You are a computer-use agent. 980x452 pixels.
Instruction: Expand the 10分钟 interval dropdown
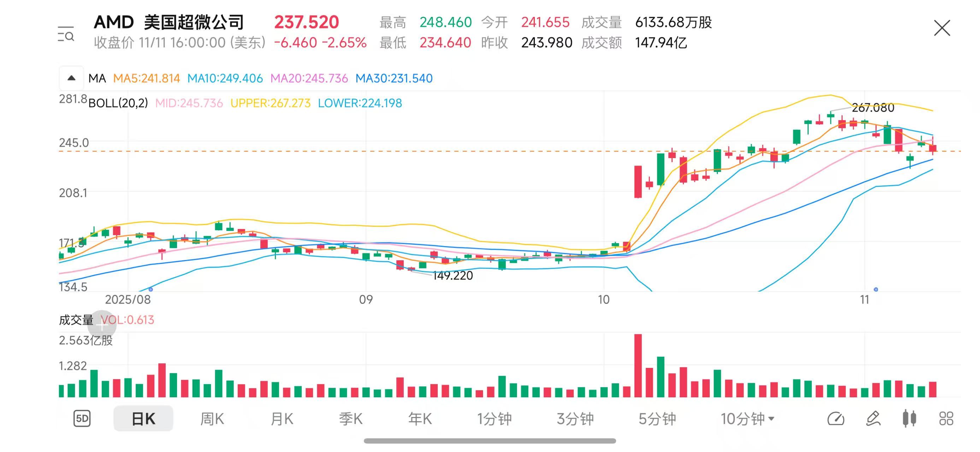tap(747, 418)
